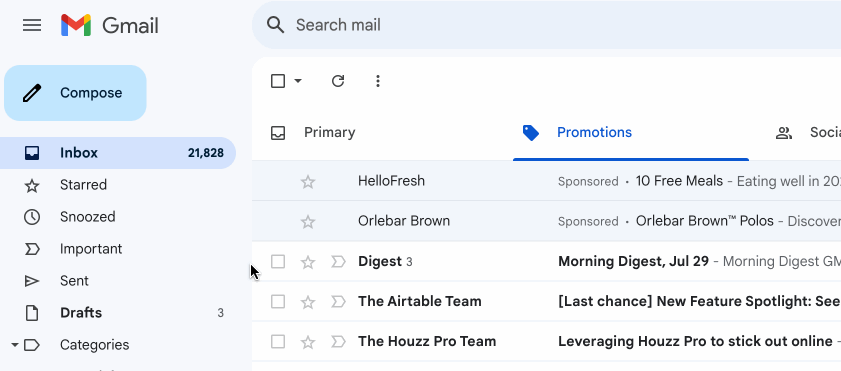Click the Gmail logo
The image size is (841, 371).
(x=110, y=25)
